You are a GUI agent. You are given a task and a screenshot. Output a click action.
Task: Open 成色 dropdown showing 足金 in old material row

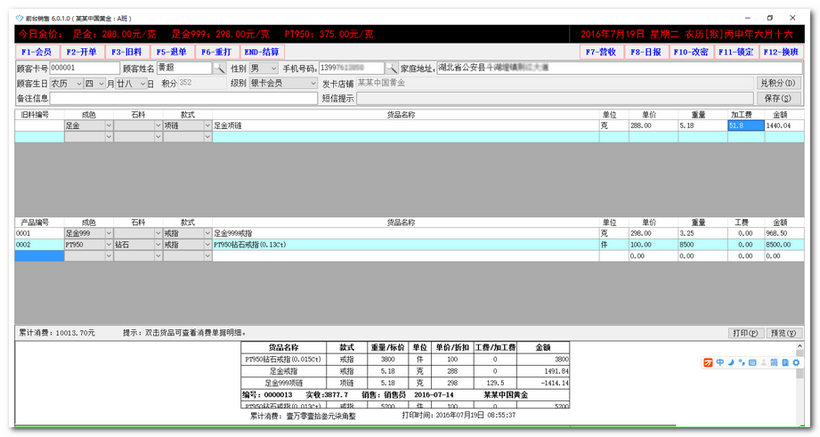click(88, 125)
